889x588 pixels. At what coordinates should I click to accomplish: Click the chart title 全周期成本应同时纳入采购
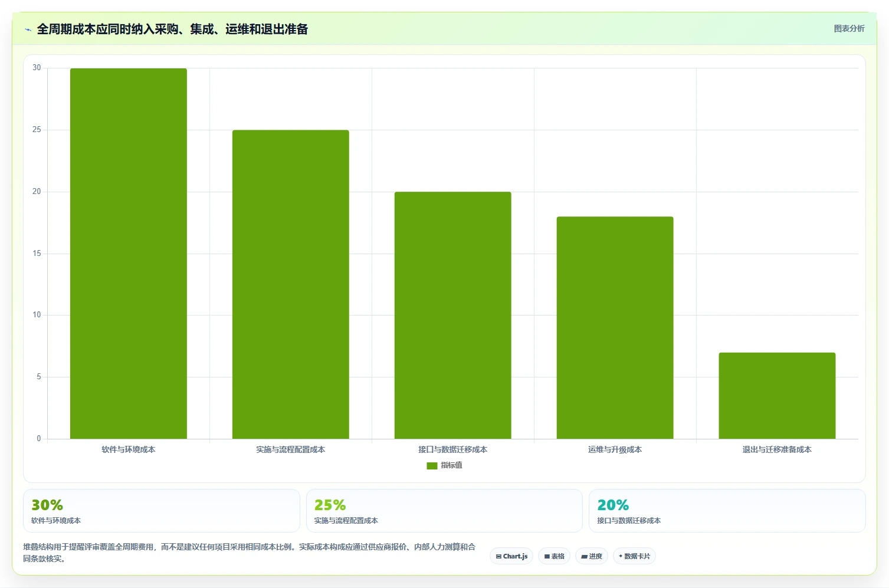click(x=172, y=29)
